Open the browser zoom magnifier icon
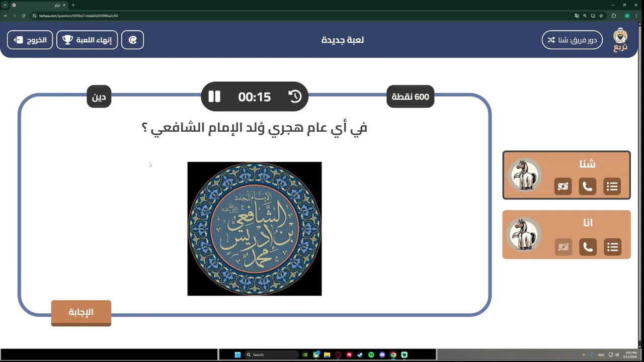The width and height of the screenshot is (644, 362). 585,16
